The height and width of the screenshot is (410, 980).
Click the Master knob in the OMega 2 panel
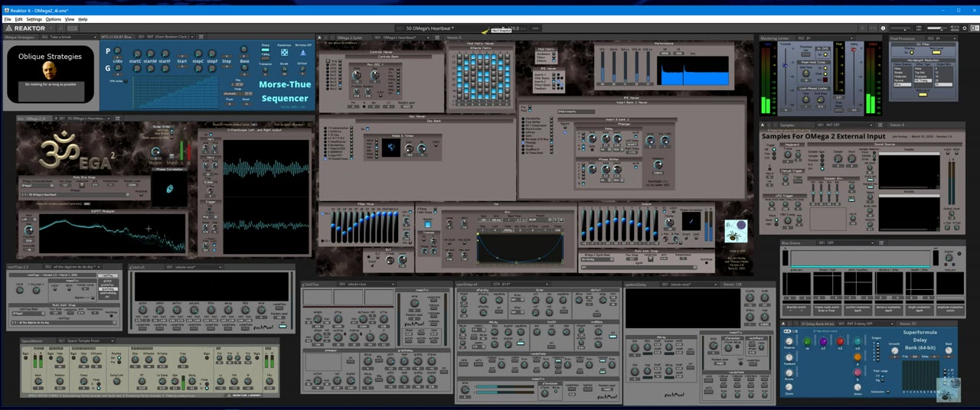(x=156, y=151)
